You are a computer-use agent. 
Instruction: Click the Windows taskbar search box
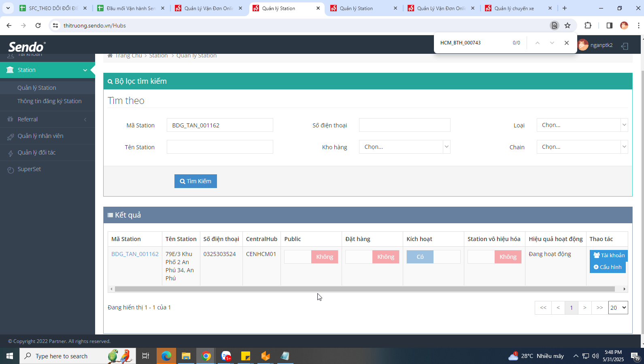click(78, 356)
